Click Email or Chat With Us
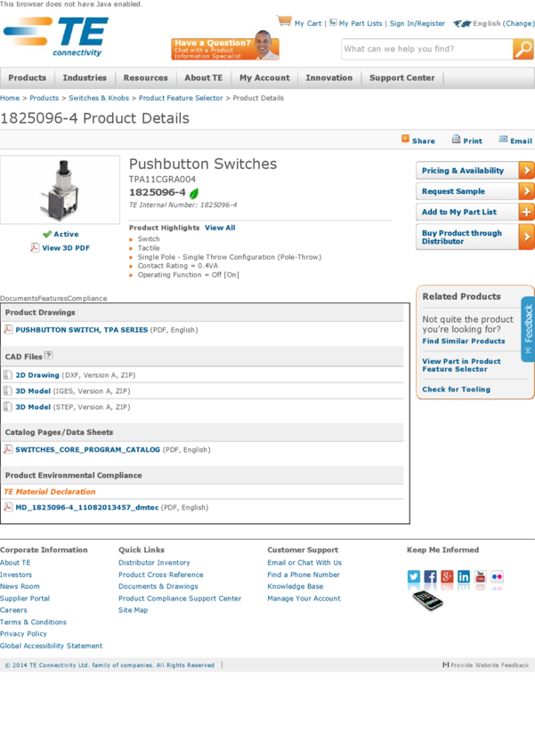The image size is (535, 756). tap(304, 563)
